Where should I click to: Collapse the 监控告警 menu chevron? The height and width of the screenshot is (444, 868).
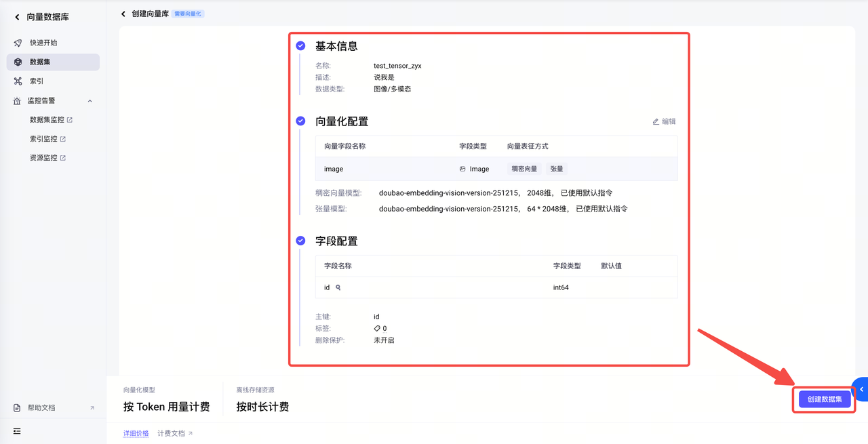point(90,101)
